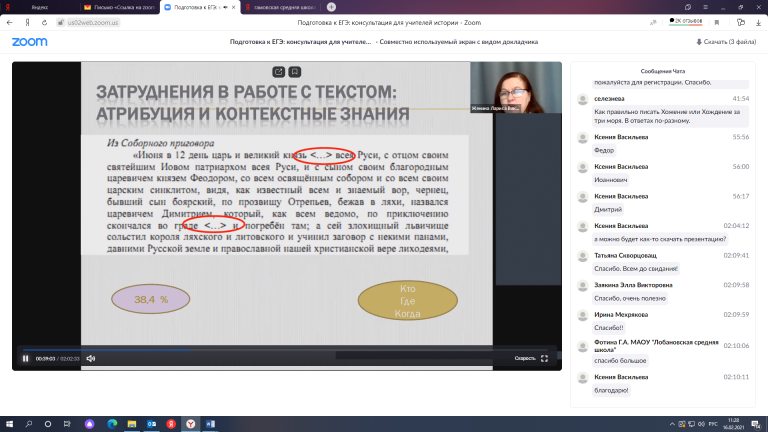
Task: Open the Windows notification center
Action: click(x=757, y=424)
